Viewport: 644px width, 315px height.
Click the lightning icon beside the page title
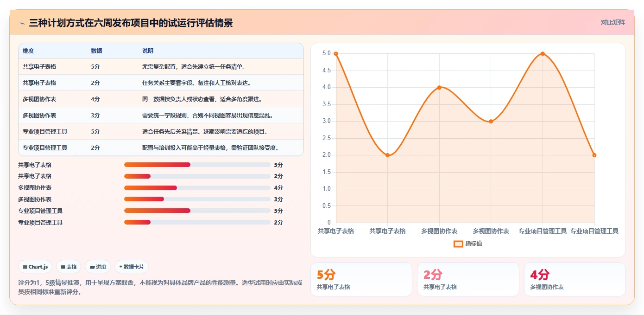22,23
